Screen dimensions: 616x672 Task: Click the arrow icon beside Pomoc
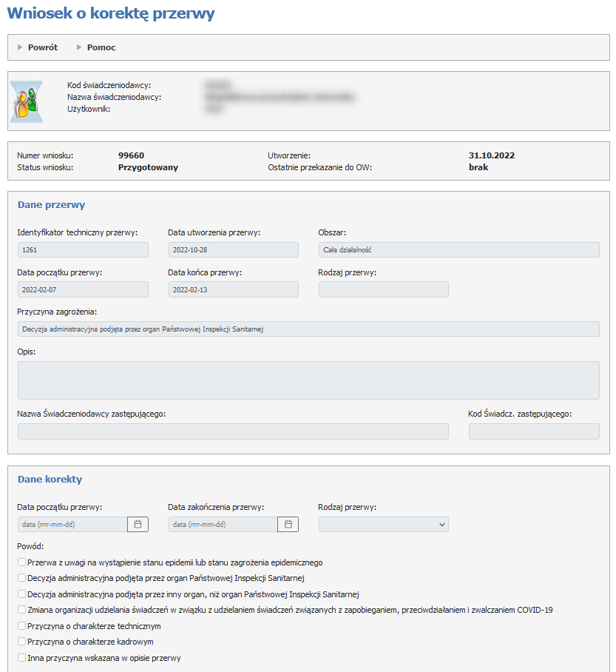79,47
